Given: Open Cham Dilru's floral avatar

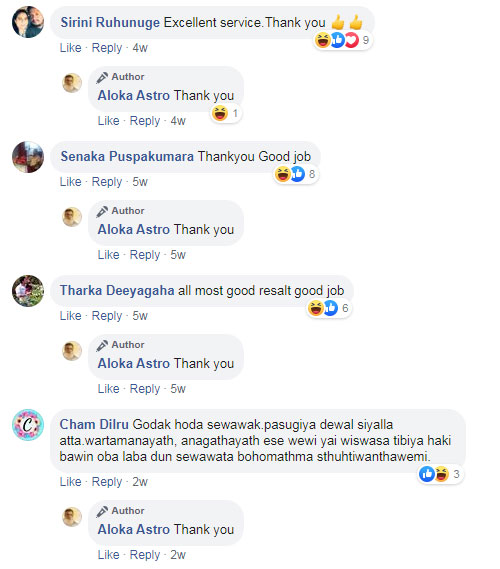Looking at the screenshot, I should click(x=28, y=425).
